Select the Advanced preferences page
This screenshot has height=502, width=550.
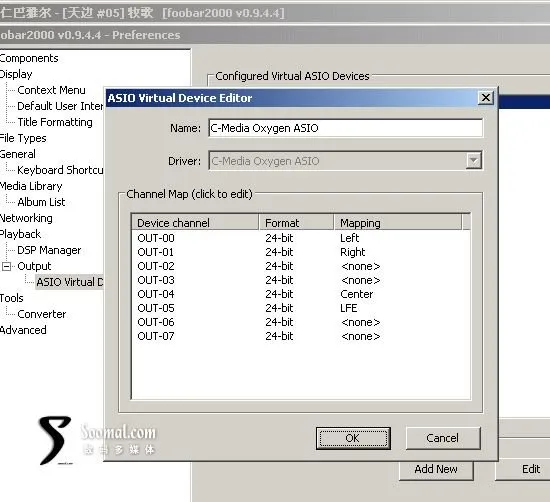(x=23, y=330)
